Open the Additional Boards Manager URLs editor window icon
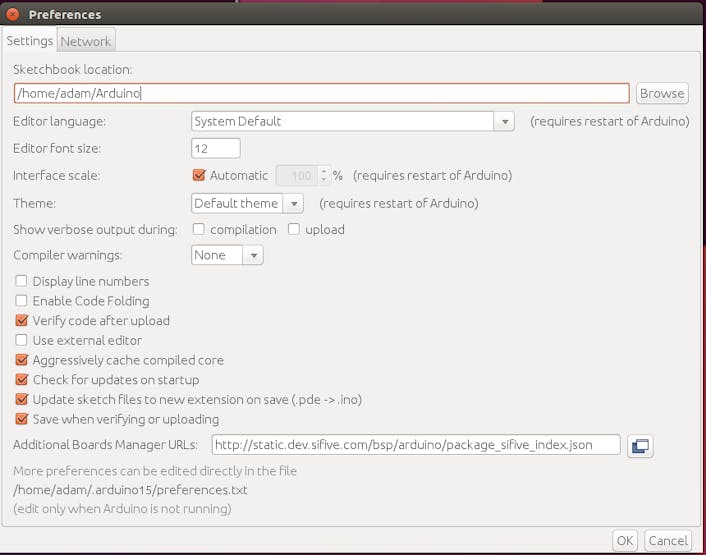Screen dimensions: 706x555 640,446
